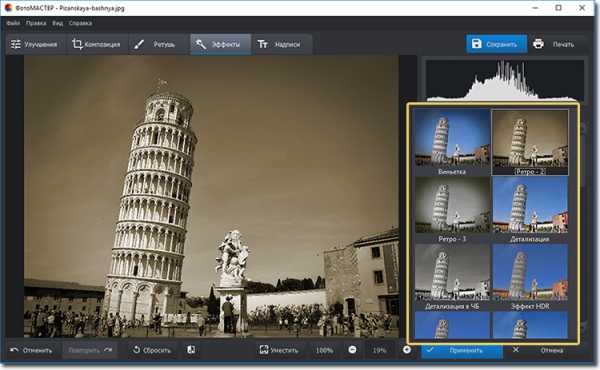Click the Redo button
The width and height of the screenshot is (600, 370).
pos(90,350)
